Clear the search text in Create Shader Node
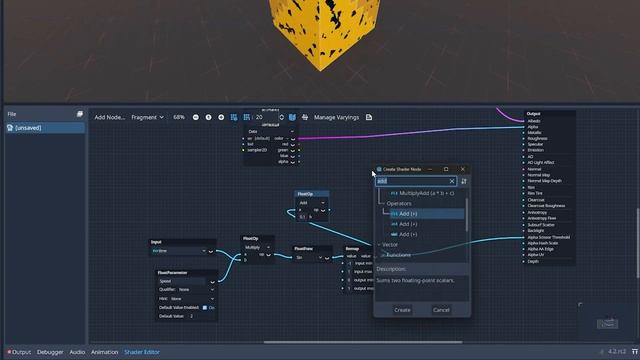 [452, 181]
